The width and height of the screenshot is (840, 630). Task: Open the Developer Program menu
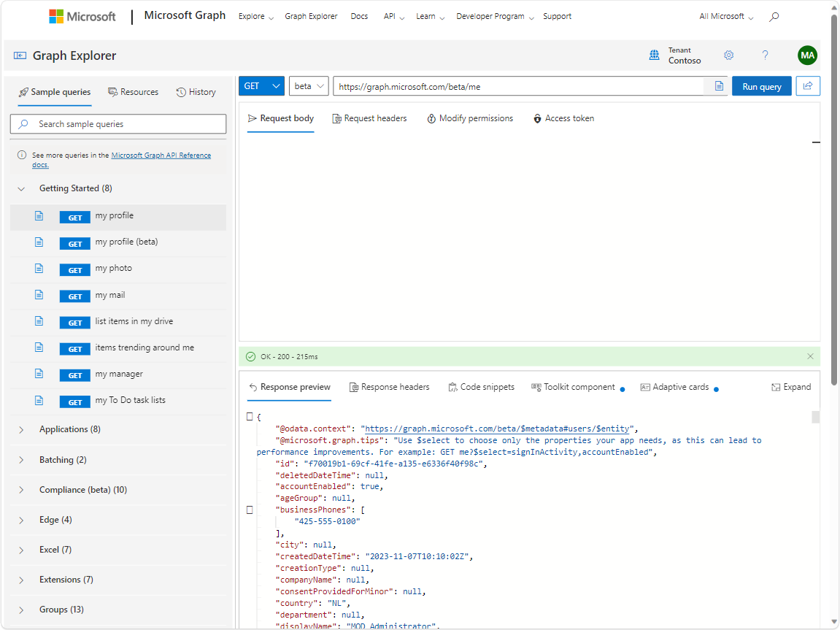[x=495, y=17]
